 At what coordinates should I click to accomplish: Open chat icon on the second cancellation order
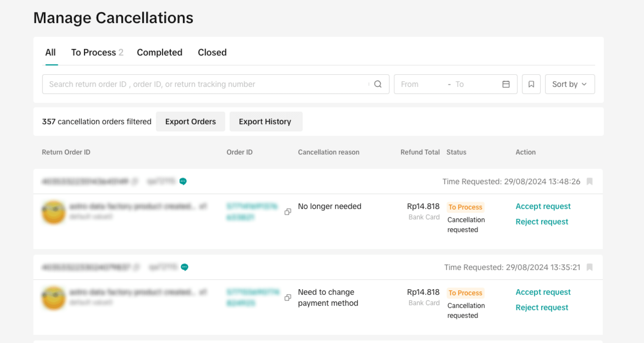coord(184,267)
